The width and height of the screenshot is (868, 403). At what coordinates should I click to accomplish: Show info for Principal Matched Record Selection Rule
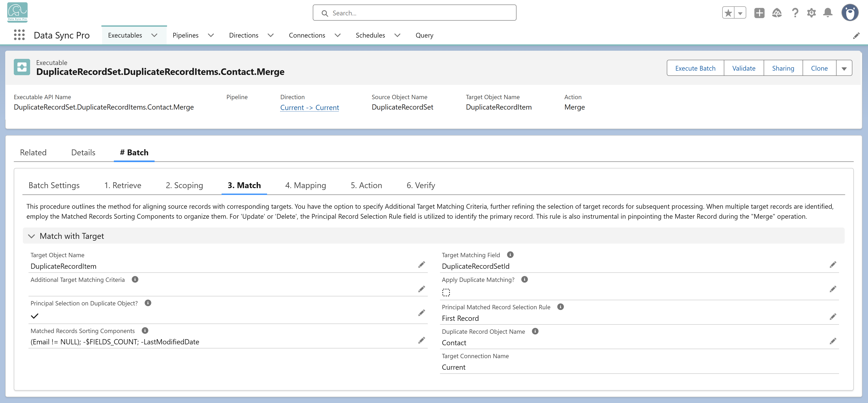560,307
